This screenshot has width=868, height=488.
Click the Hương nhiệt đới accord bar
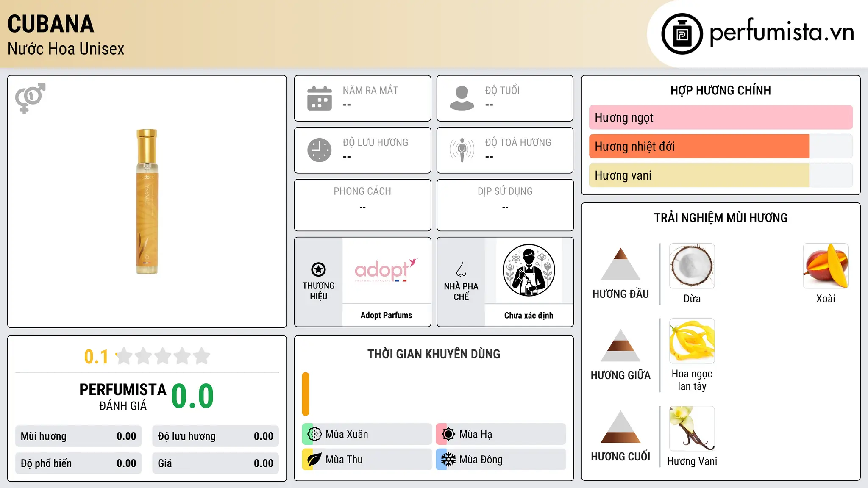click(721, 146)
